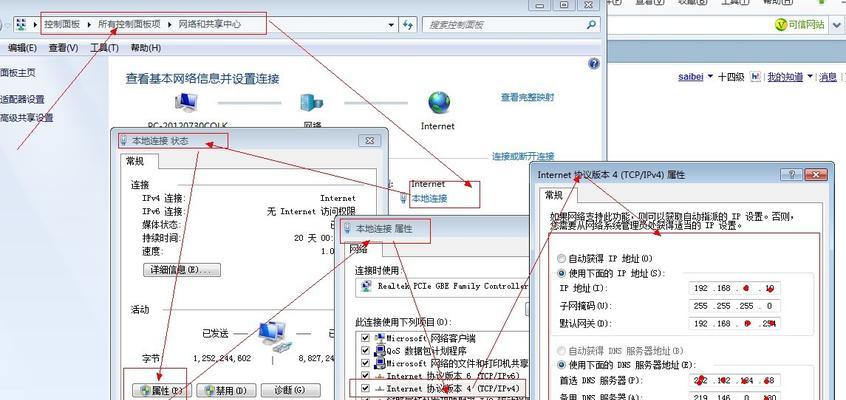The image size is (846, 400).
Task: Click the 详细信息(E)... button
Action: click(x=182, y=269)
